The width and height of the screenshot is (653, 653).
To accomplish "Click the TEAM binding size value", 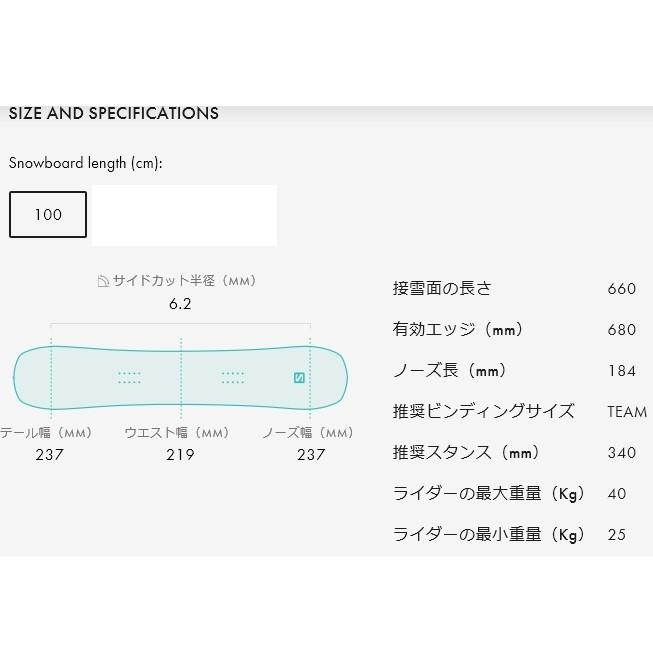I will point(626,412).
